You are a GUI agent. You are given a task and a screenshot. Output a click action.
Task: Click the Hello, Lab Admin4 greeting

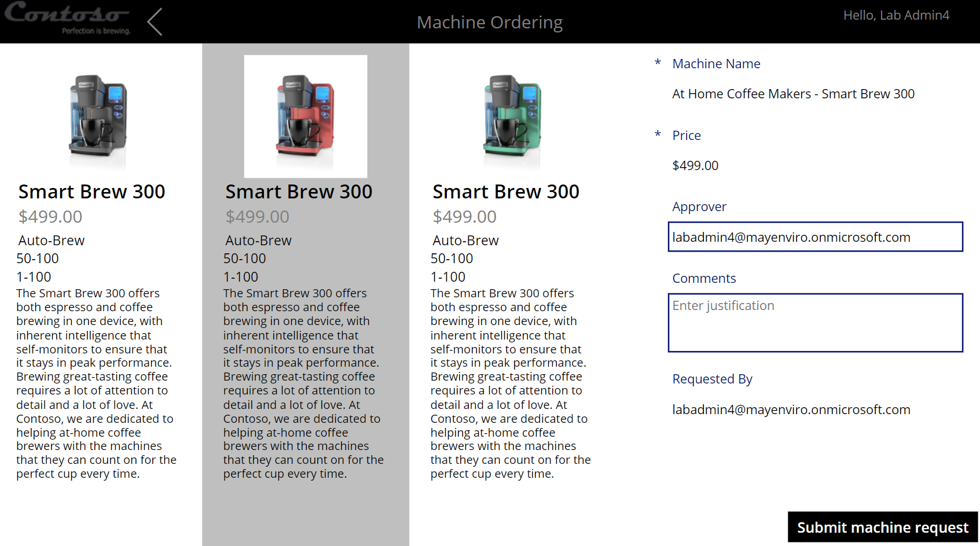[896, 15]
